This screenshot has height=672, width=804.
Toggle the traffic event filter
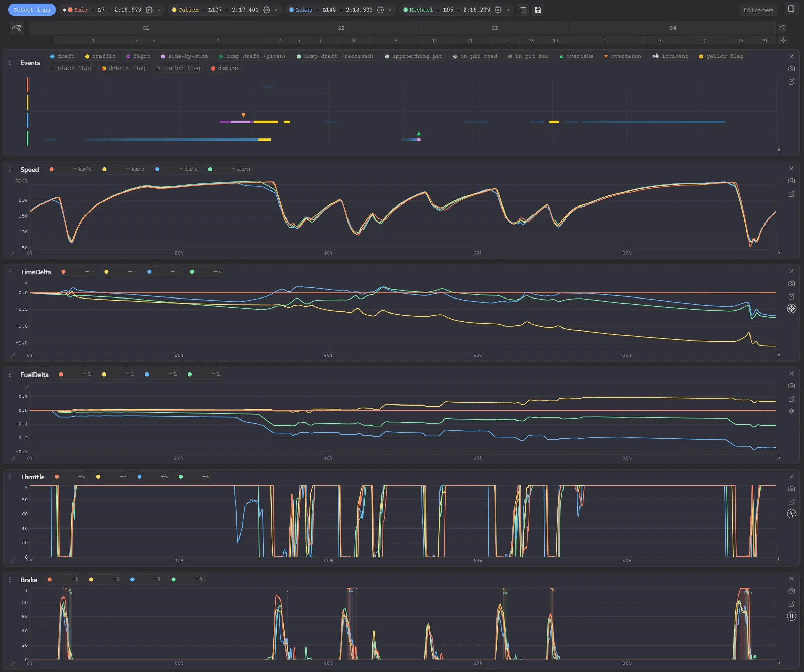point(100,56)
